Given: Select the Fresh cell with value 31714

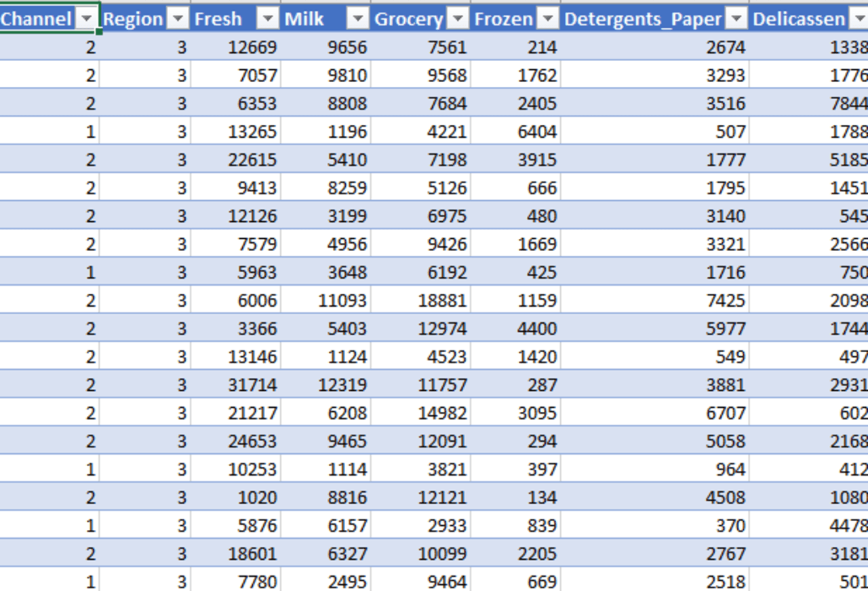Looking at the screenshot, I should pos(235,385).
